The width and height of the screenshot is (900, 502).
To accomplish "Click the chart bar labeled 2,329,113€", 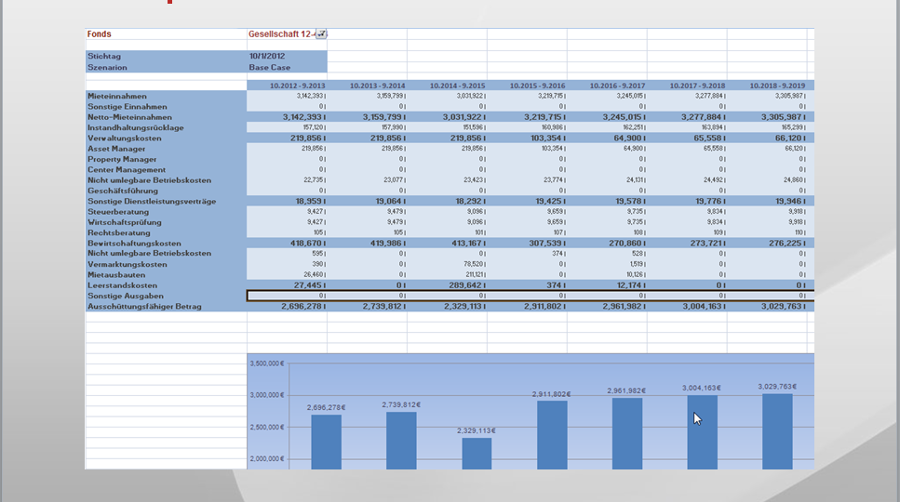I will pyautogui.click(x=477, y=454).
